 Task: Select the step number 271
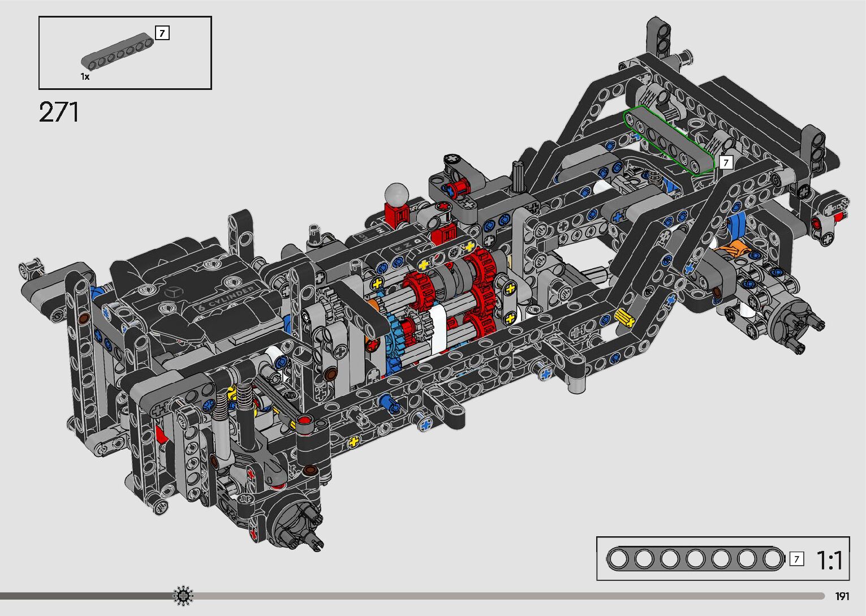(x=59, y=113)
